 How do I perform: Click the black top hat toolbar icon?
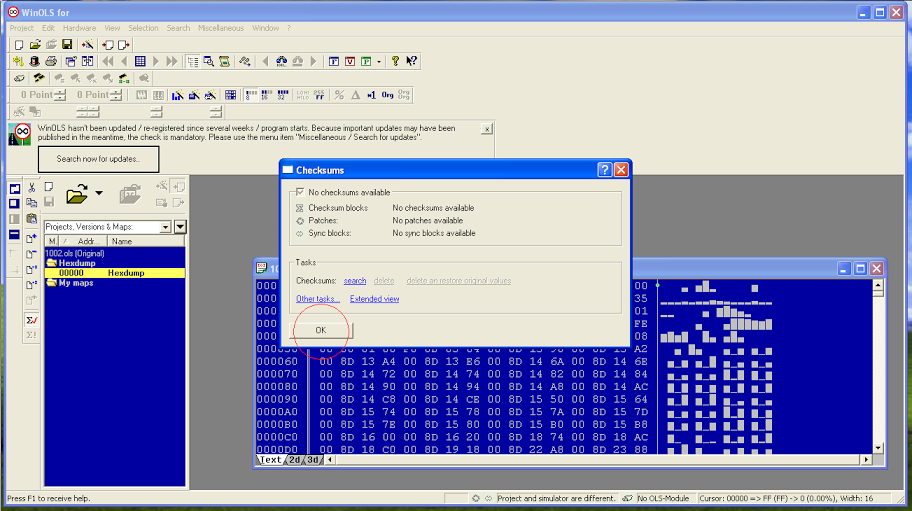tap(35, 61)
